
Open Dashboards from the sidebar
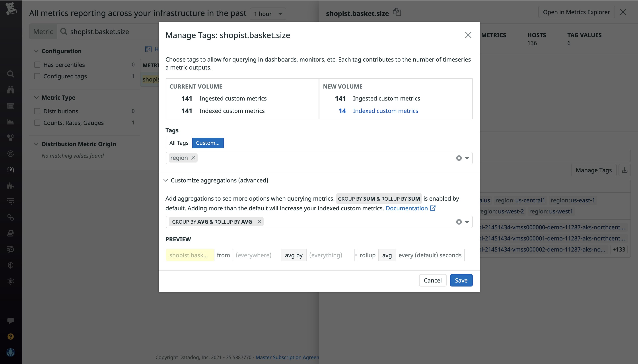point(10,122)
